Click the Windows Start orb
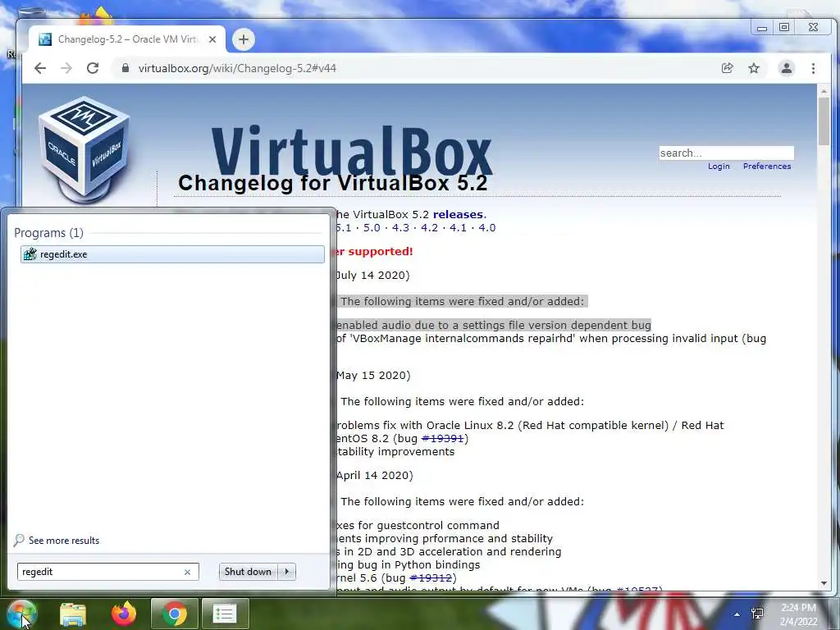This screenshot has height=630, width=840. [21, 614]
